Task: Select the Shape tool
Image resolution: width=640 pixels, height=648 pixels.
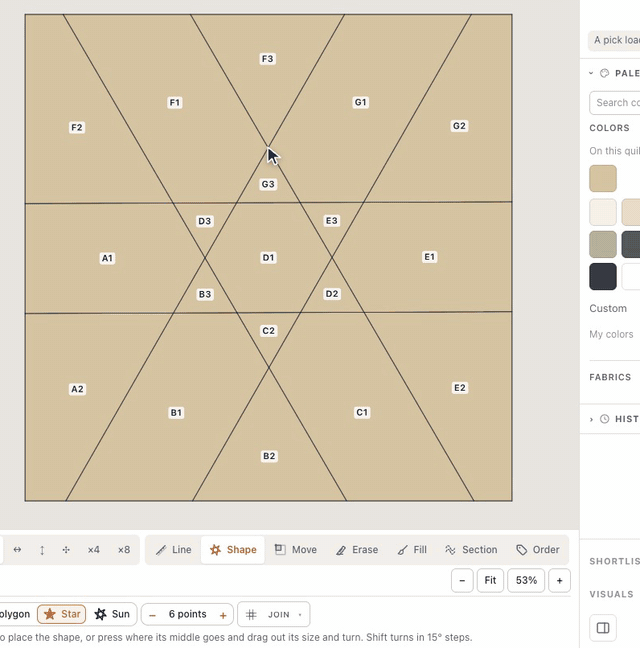Action: (x=233, y=550)
